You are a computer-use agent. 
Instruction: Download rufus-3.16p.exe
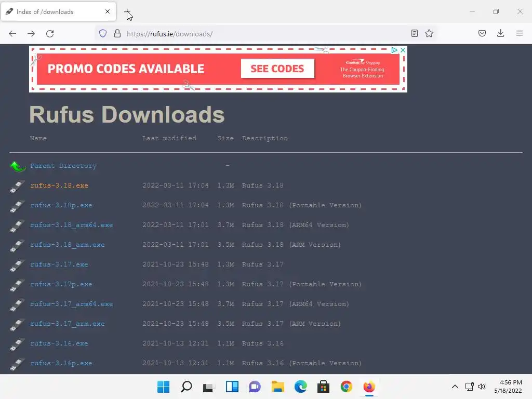tap(61, 363)
